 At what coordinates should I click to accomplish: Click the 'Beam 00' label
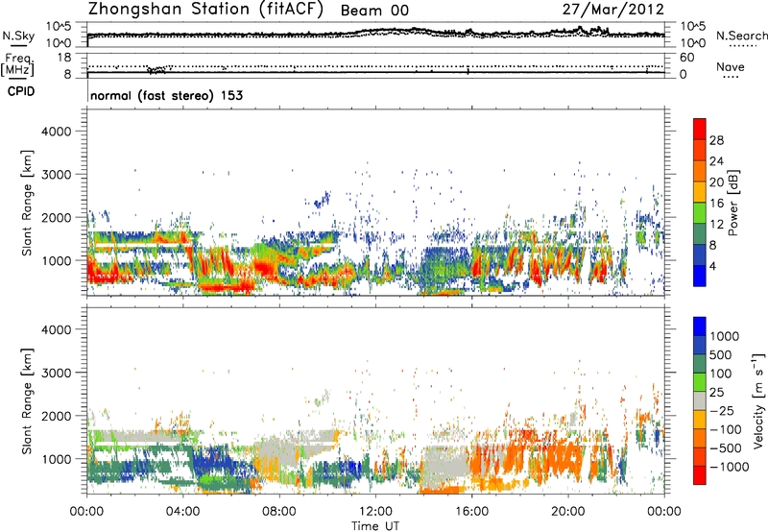[x=374, y=11]
